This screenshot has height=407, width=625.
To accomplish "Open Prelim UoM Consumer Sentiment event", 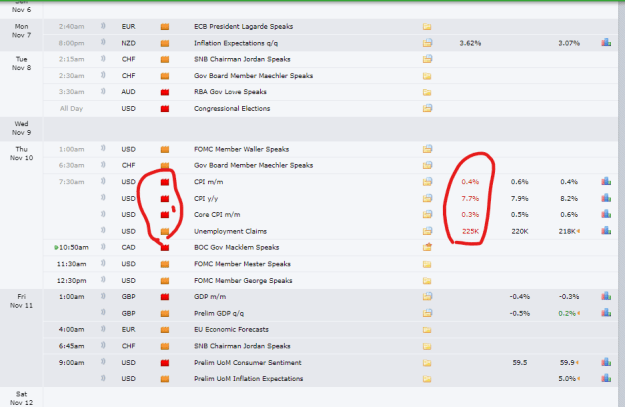I will pyautogui.click(x=248, y=362).
